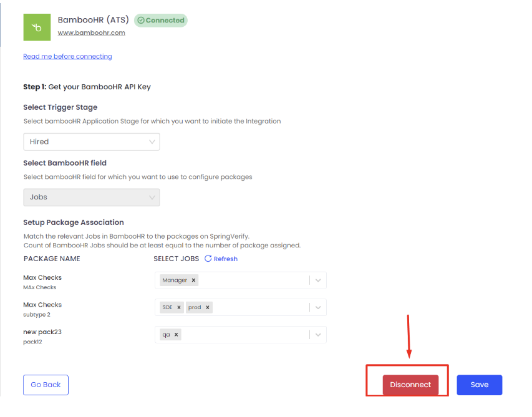This screenshot has width=532, height=417.
Task: Open the Hired trigger stage dropdown
Action: tap(91, 142)
